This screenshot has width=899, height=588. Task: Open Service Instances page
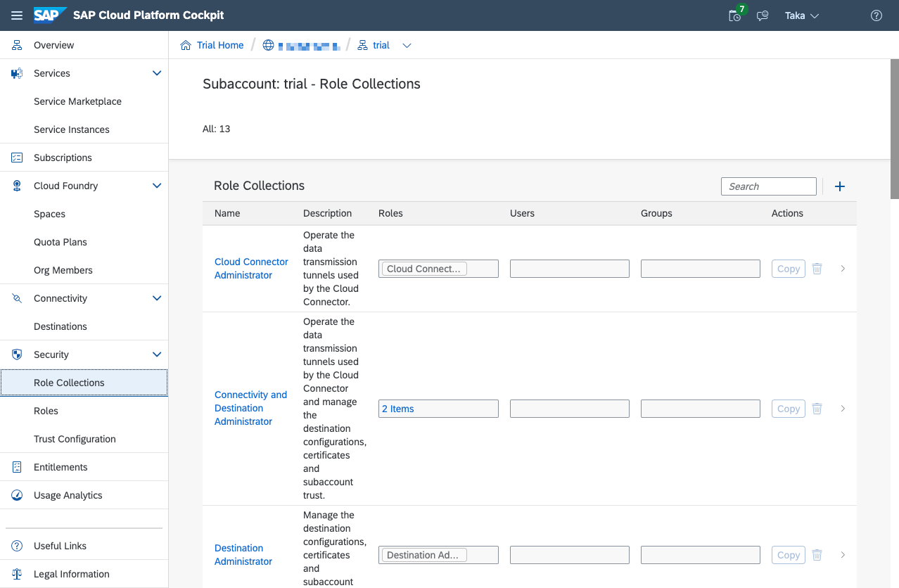point(72,129)
